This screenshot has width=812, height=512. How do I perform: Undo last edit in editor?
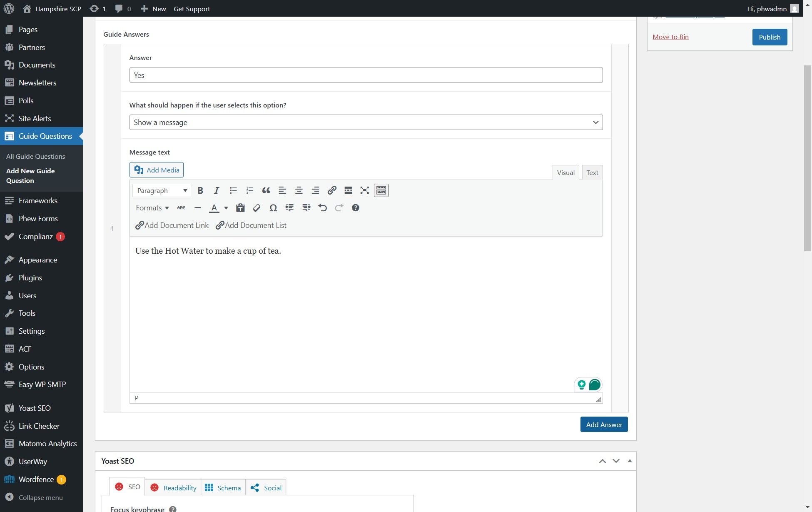point(323,208)
